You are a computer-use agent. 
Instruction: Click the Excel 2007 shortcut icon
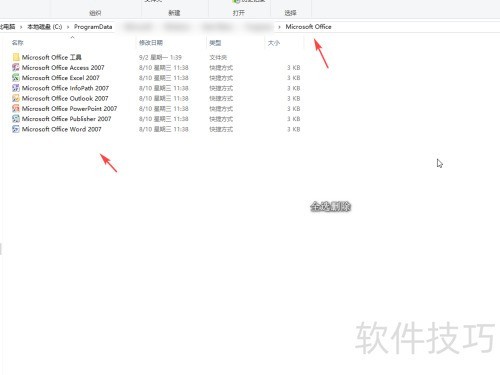[16, 78]
